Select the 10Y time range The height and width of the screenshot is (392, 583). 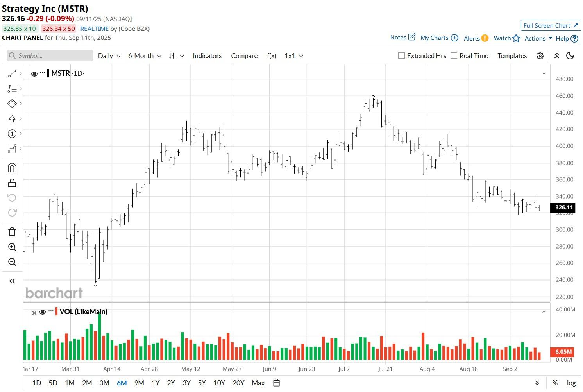[x=219, y=383]
